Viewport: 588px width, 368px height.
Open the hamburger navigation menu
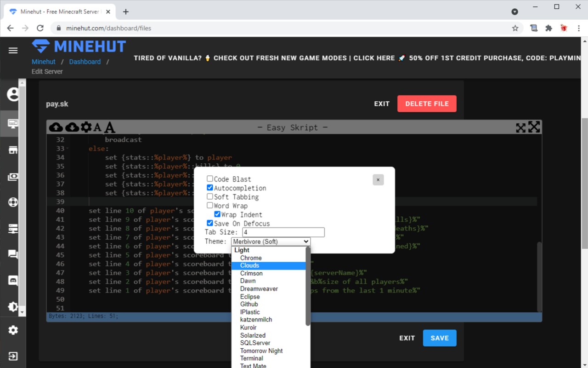[x=13, y=51]
